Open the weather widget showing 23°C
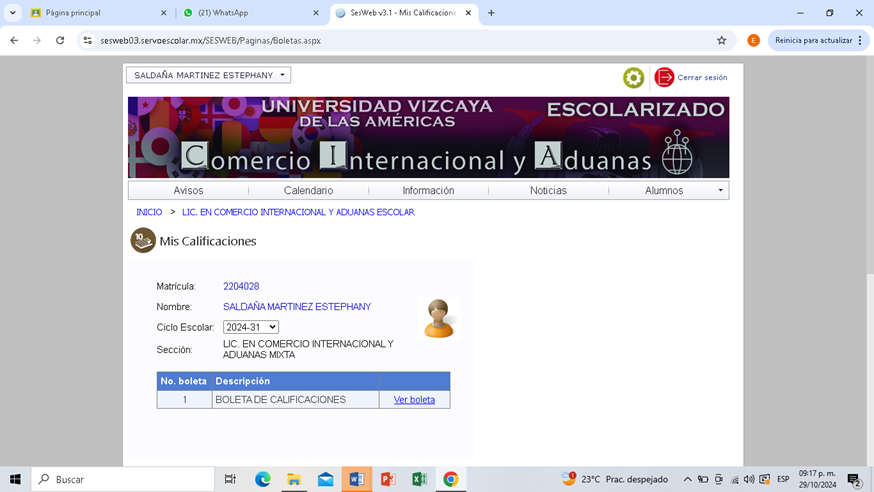 tap(615, 479)
